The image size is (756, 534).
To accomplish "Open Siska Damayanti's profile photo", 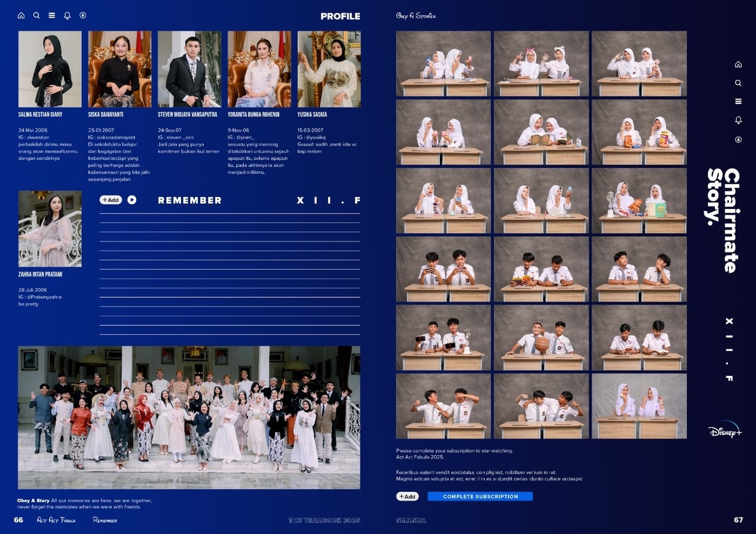I will click(120, 69).
